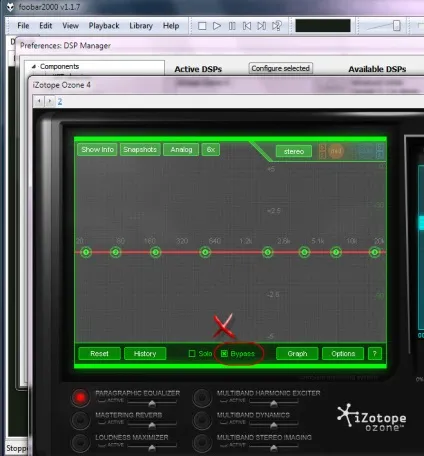The image size is (424, 456).
Task: Toggle Active switch under Multiband Harmonic Exciter
Action: coord(233,400)
